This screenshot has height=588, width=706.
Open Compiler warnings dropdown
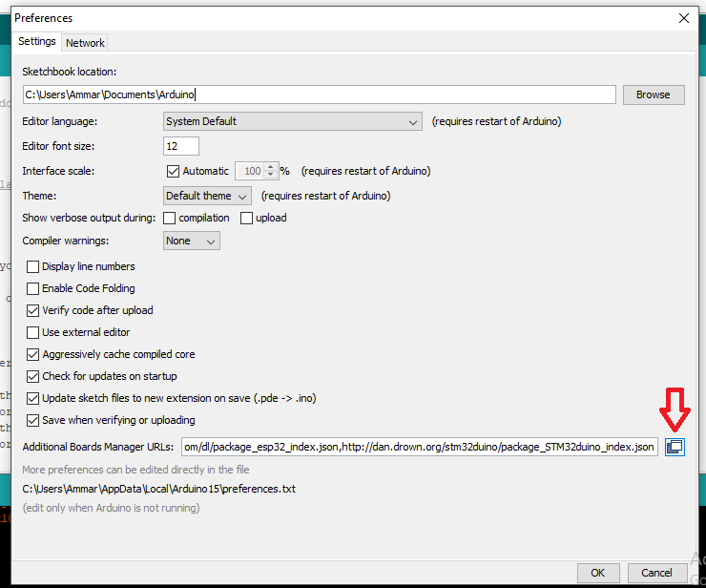tap(191, 241)
